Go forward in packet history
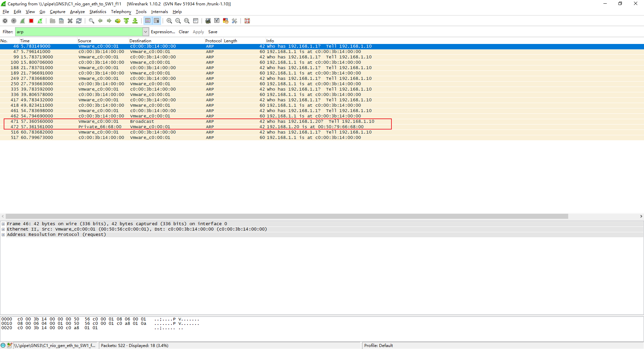 point(109,21)
